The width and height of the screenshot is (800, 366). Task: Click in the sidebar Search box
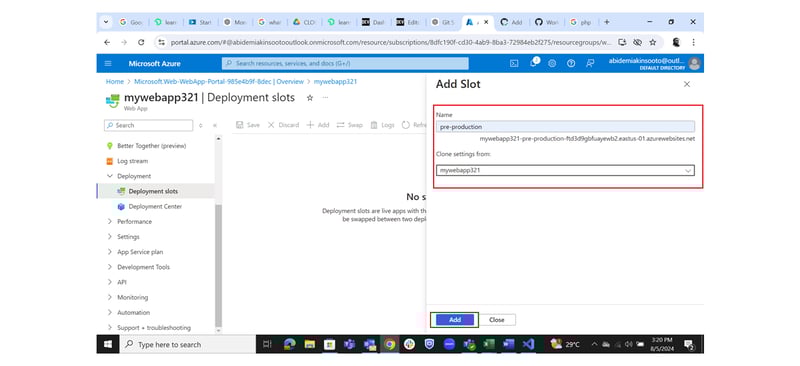tap(148, 125)
